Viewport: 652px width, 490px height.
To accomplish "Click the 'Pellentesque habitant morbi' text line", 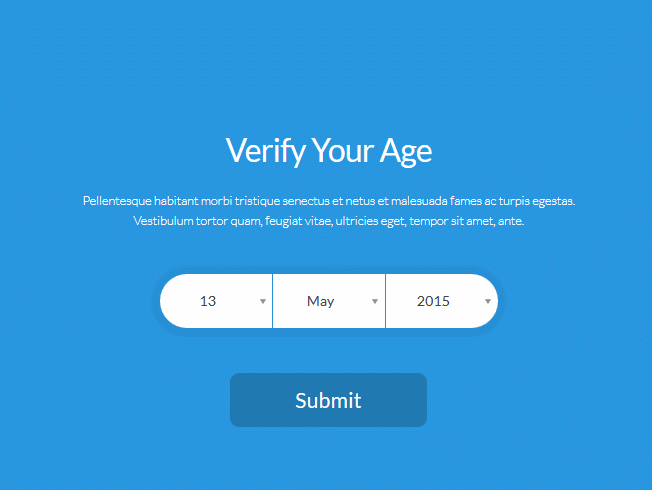I will pos(328,201).
